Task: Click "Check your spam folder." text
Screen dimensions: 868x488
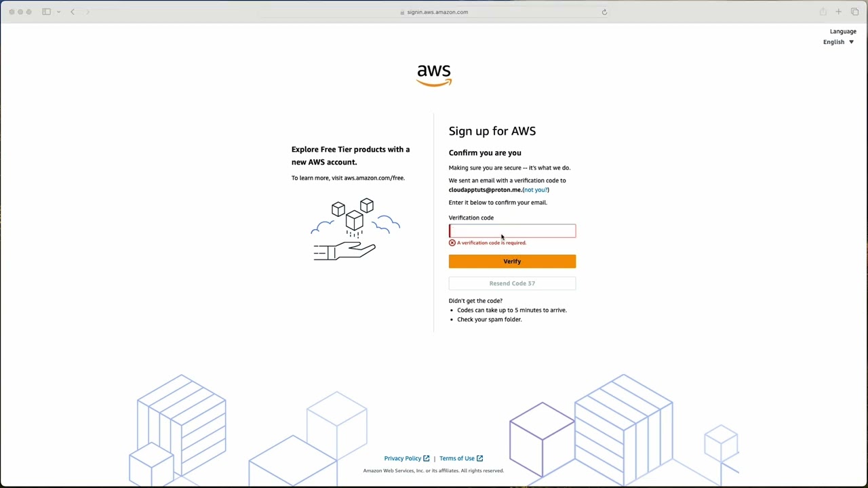Action: 490,320
